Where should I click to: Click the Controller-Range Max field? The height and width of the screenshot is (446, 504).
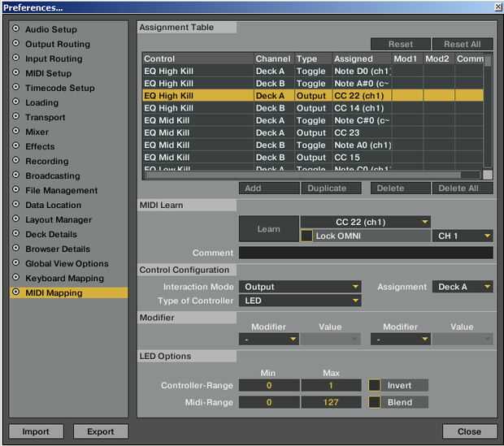(x=331, y=385)
